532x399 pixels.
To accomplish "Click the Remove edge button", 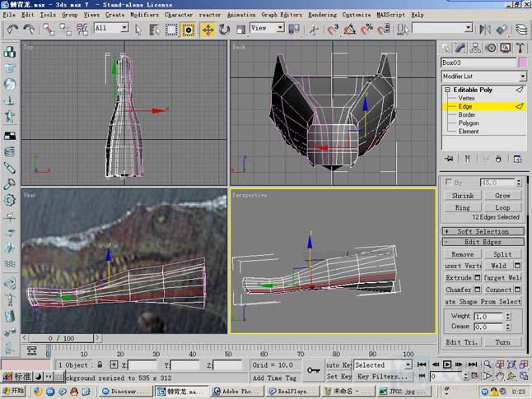I will 463,254.
